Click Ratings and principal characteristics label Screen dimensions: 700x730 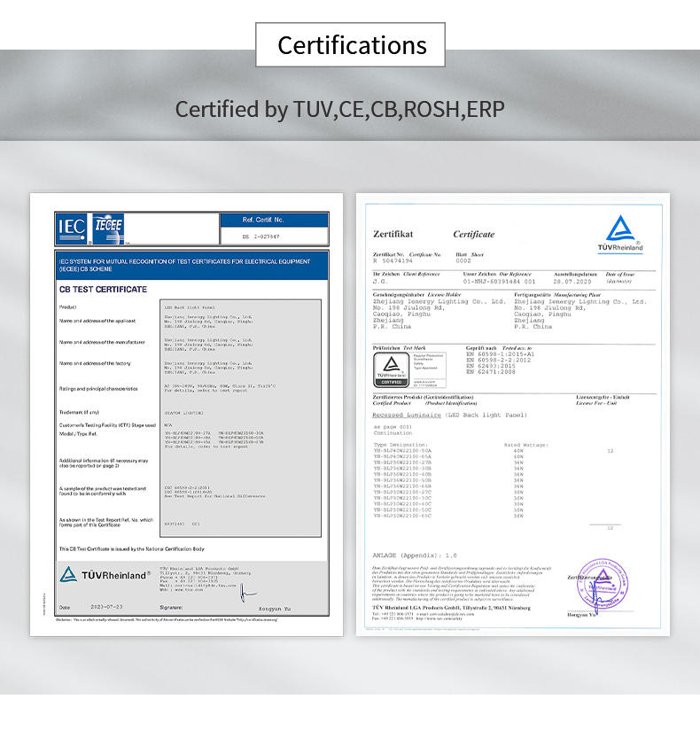[98, 389]
